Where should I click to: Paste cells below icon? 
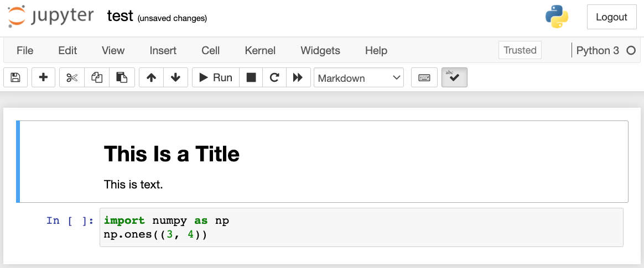coord(122,78)
